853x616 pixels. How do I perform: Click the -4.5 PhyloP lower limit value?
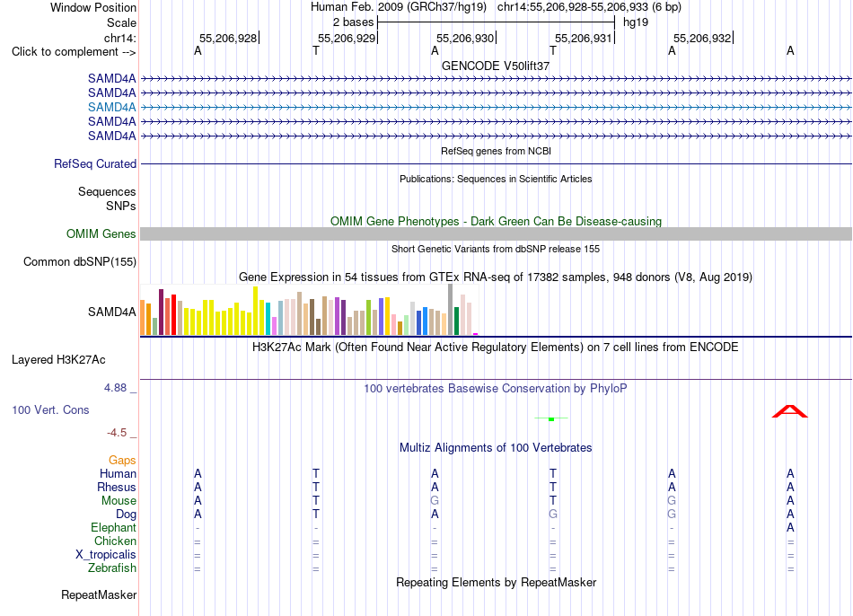(117, 433)
